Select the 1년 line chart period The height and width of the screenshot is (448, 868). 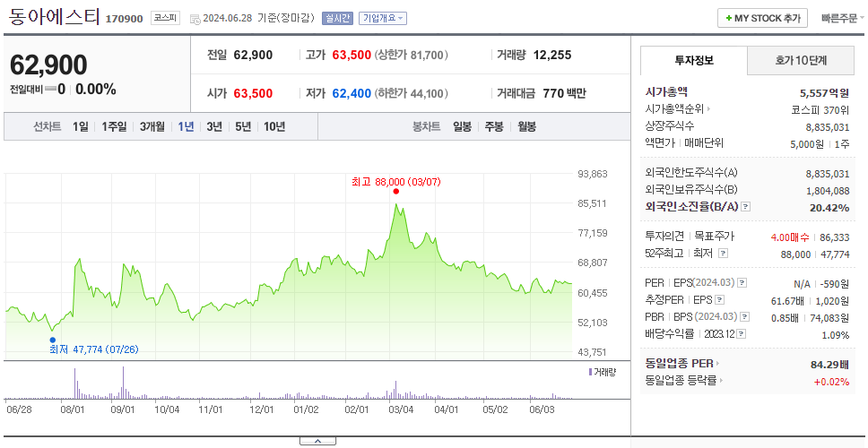pos(186,126)
